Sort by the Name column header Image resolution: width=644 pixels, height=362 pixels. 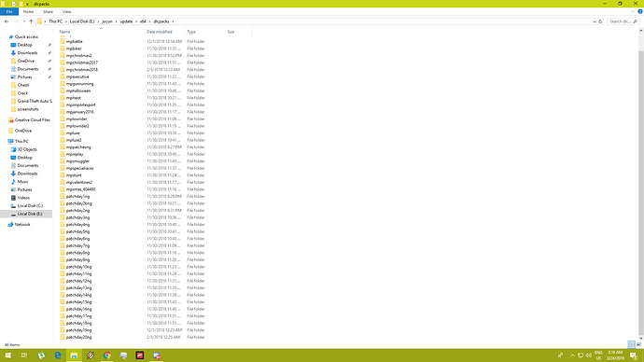65,32
